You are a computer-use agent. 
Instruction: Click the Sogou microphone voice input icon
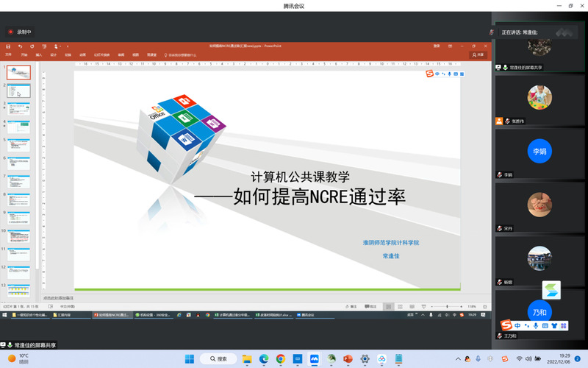449,74
